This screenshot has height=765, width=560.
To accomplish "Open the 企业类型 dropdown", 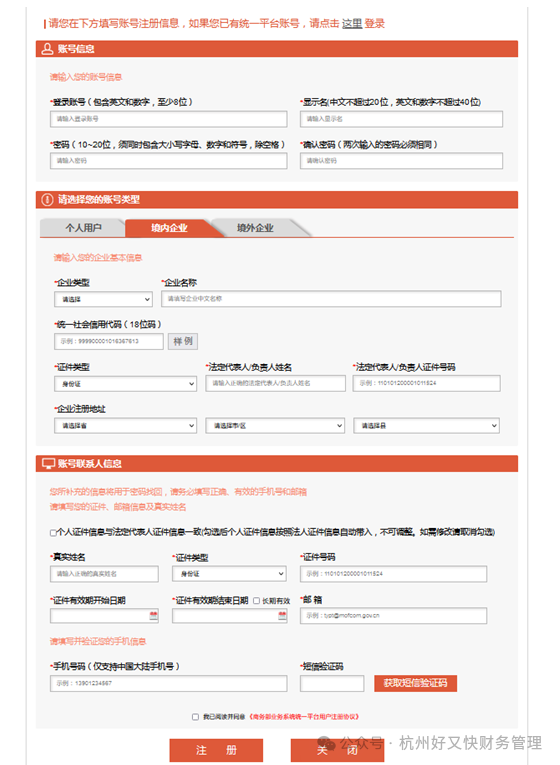I will pos(103,299).
